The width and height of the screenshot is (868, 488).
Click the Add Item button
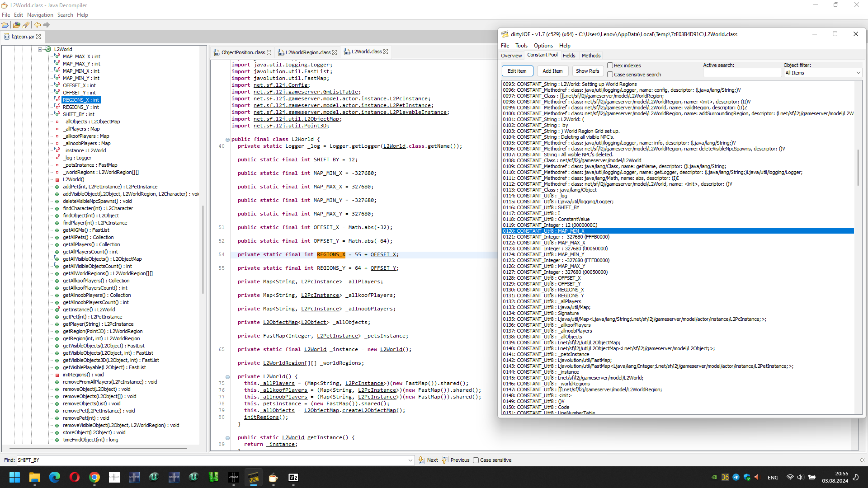552,71
